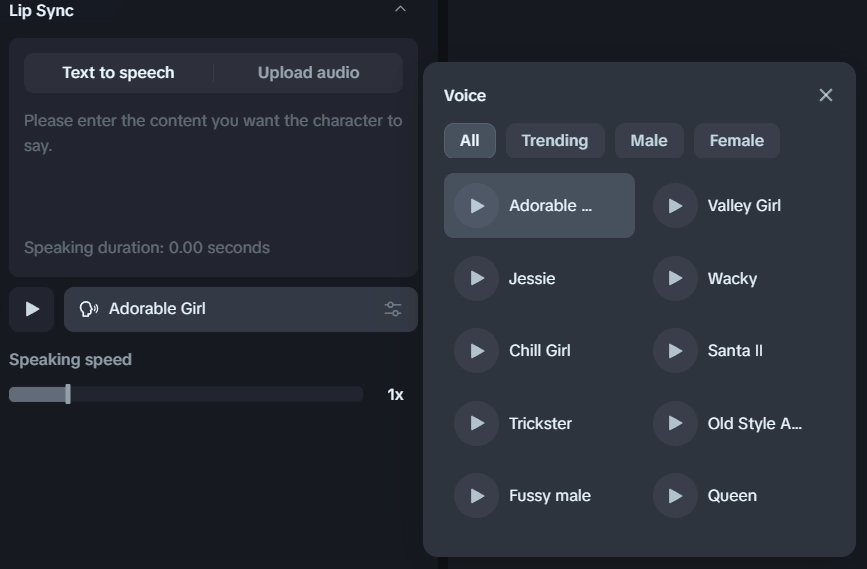The image size is (867, 569).
Task: Click the Speaking duration: 0.00 seconds text
Action: 147,248
